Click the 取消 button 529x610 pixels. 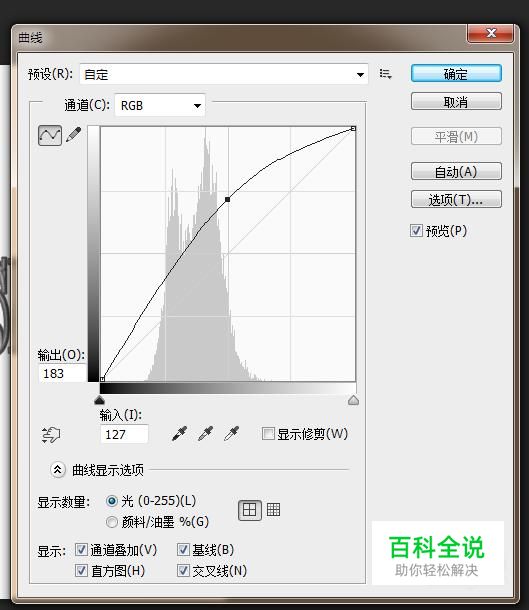pos(456,102)
